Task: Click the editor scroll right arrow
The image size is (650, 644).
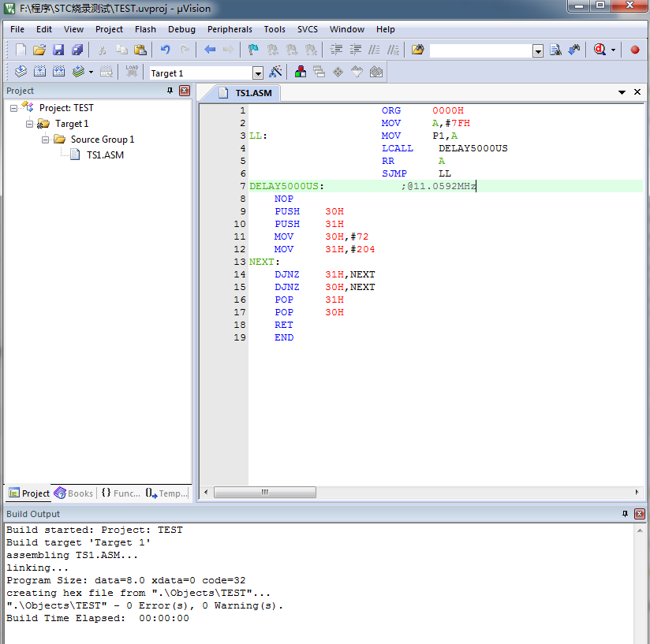Action: pyautogui.click(x=637, y=492)
